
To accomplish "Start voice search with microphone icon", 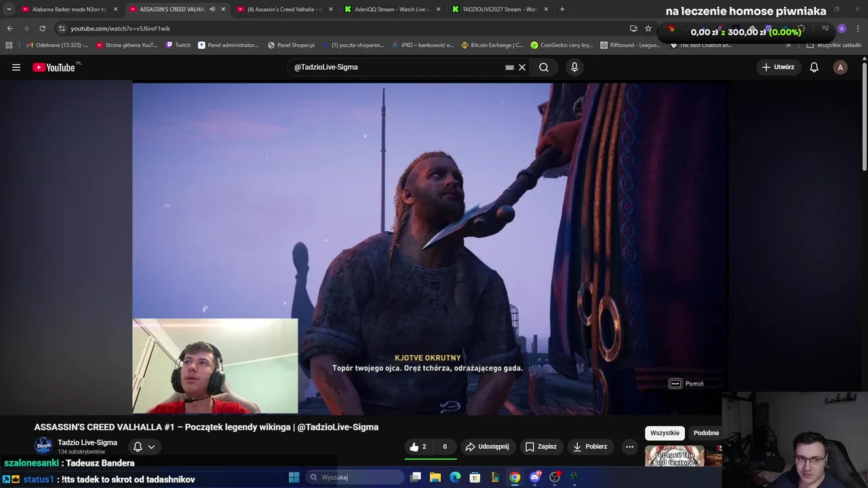I will (574, 67).
